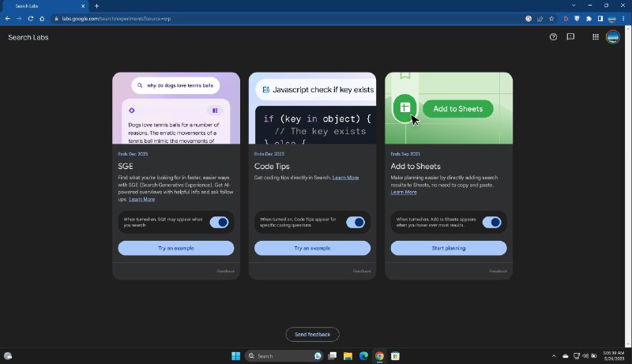
Task: Disable the Code Tips toggle
Action: [x=355, y=223]
